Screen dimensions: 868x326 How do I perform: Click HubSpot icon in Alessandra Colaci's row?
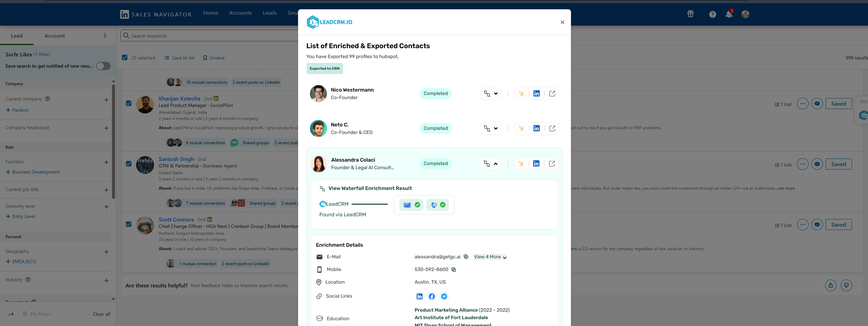(x=521, y=164)
